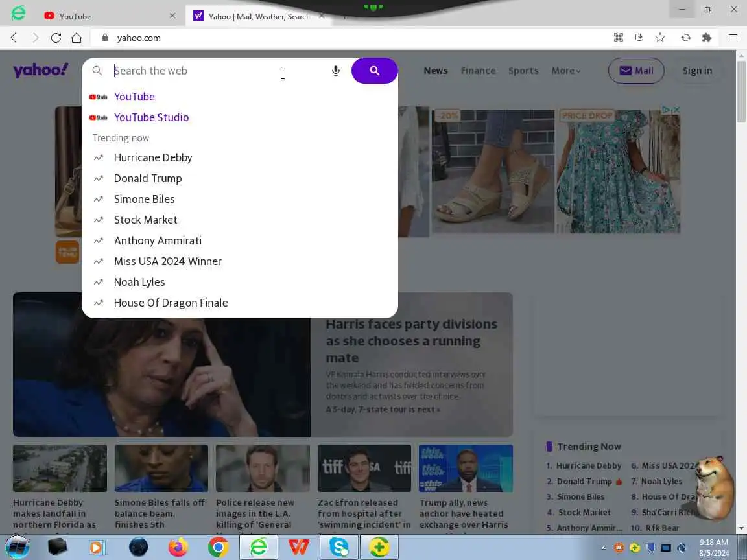Viewport: 747px width, 560px height.
Task: Open the Finance navigation link
Action: 478,71
